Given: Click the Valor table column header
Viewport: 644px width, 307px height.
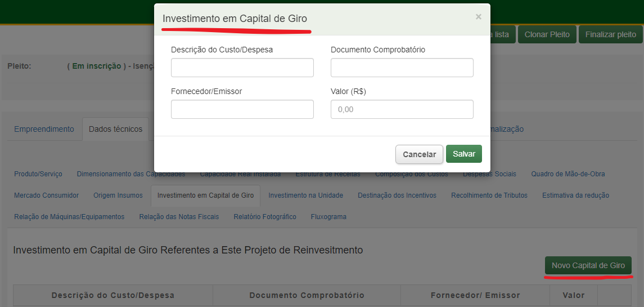Looking at the screenshot, I should point(574,295).
